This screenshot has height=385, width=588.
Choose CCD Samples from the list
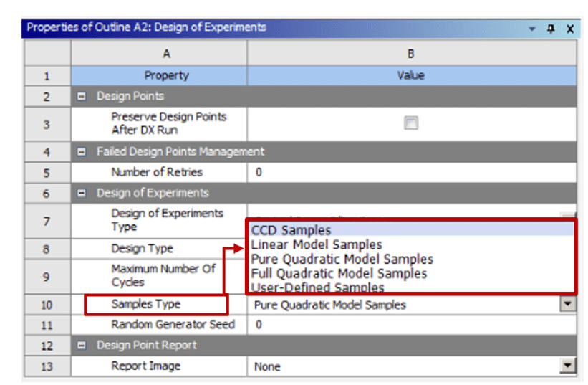[x=291, y=230]
